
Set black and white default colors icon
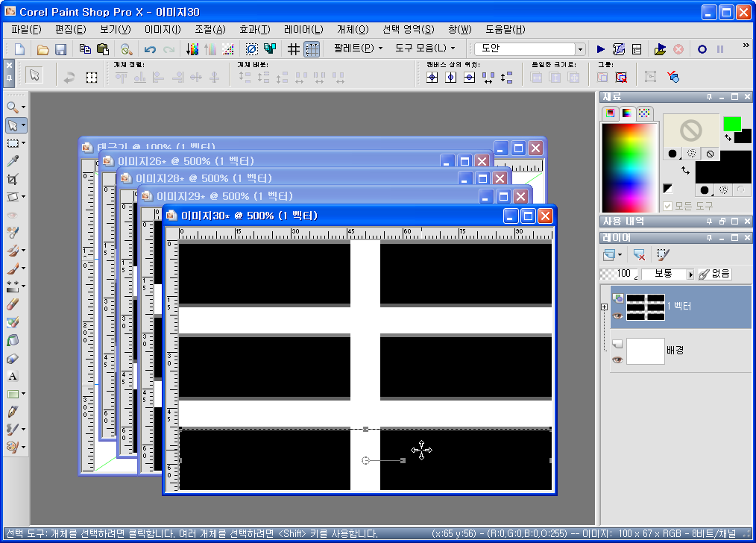[x=668, y=189]
